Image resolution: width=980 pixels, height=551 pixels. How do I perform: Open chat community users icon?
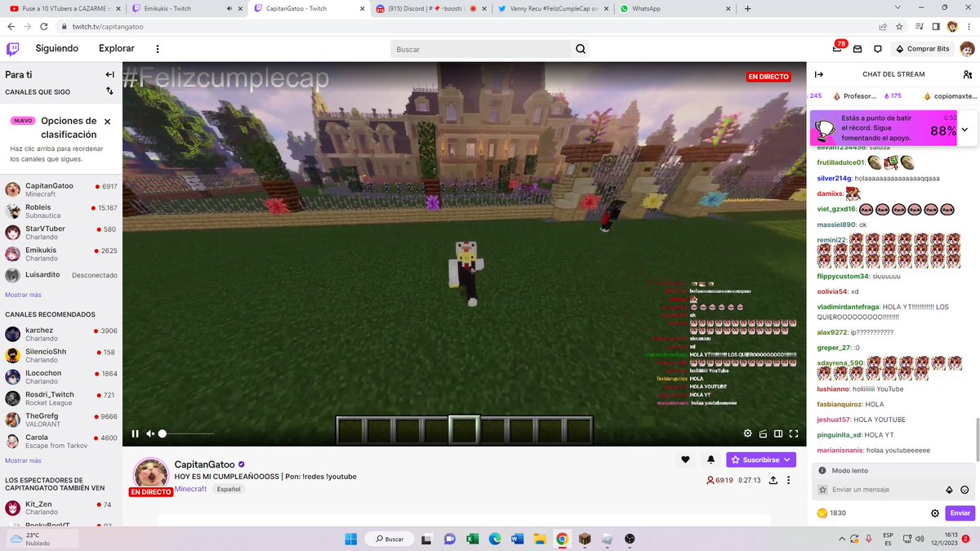(x=967, y=74)
